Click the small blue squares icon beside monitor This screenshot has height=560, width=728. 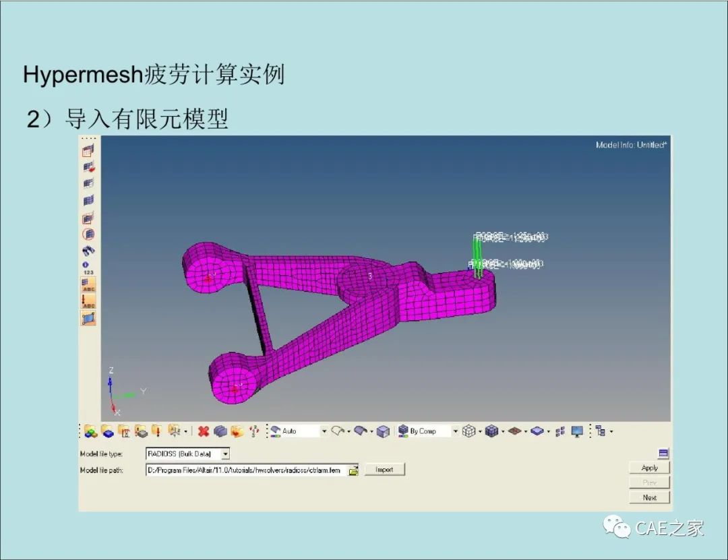(x=560, y=431)
